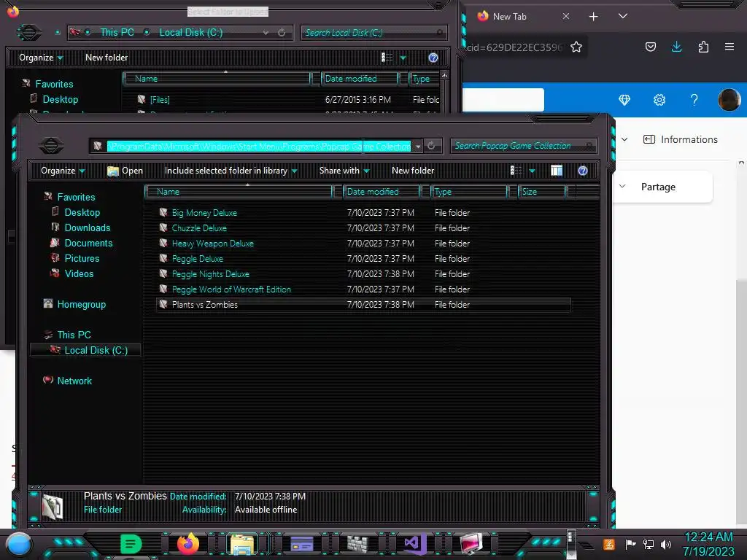Viewport: 747px width, 560px height.
Task: Click the address bar path in front window
Action: pyautogui.click(x=259, y=146)
